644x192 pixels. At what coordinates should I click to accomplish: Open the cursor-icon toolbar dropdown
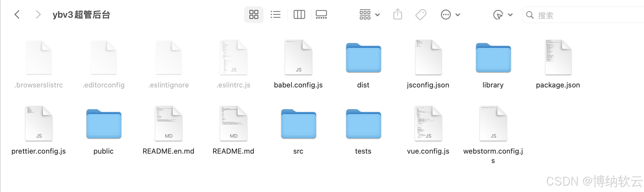point(503,14)
